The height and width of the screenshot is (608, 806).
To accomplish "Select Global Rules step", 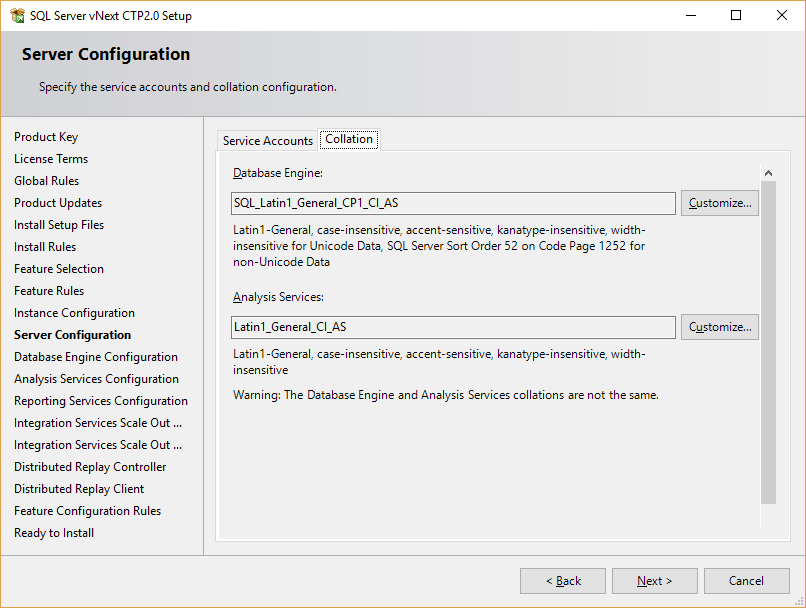I will (46, 181).
